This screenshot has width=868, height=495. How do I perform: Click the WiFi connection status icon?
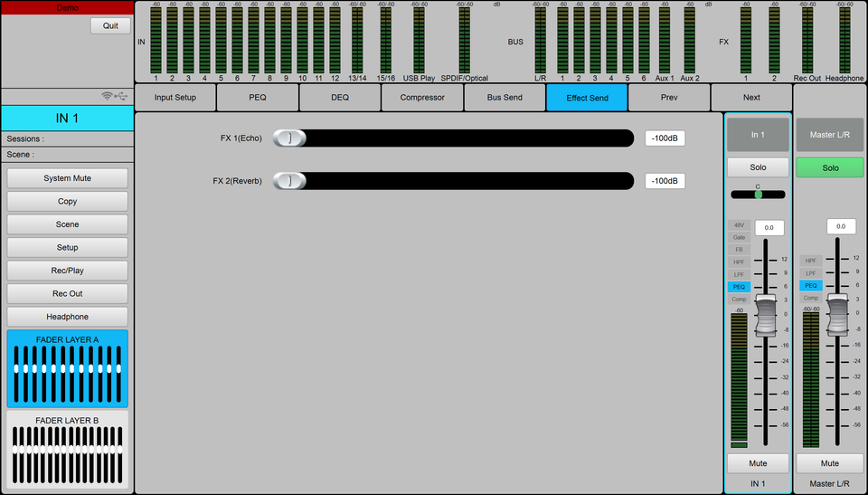(x=107, y=96)
